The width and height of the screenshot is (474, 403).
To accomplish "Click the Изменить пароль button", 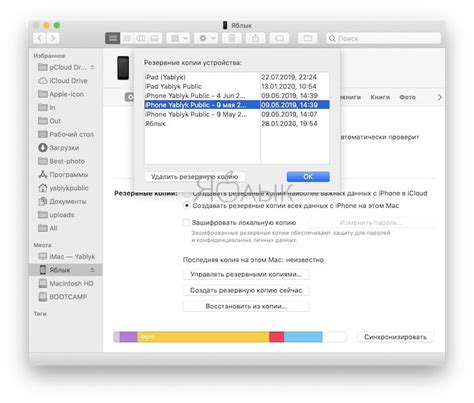I will click(371, 222).
